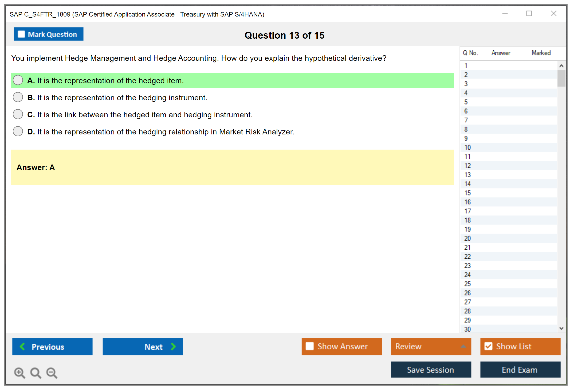
Task: Click the Save Session button
Action: 431,370
